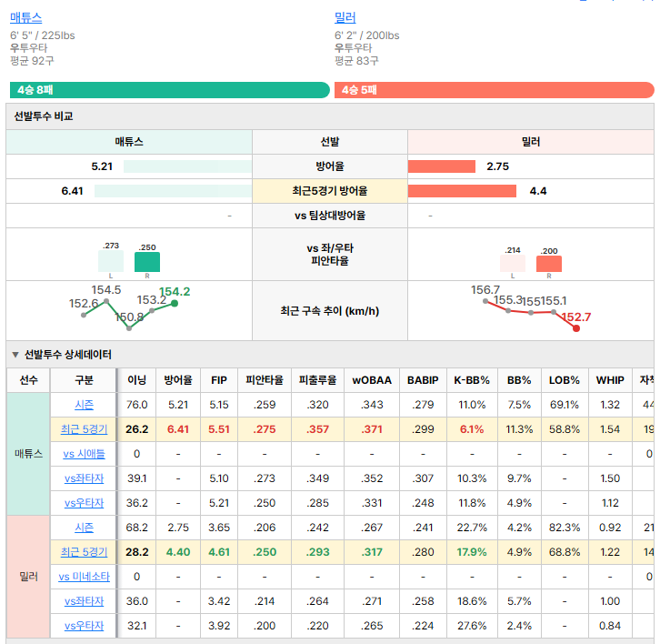The image size is (660, 644).
Task: Click the WHIP column header
Action: tap(610, 380)
